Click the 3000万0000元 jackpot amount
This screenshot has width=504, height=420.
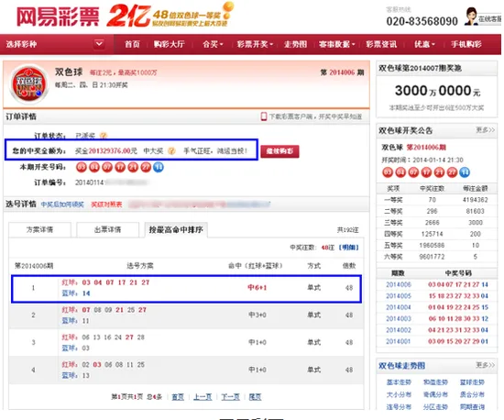point(437,91)
